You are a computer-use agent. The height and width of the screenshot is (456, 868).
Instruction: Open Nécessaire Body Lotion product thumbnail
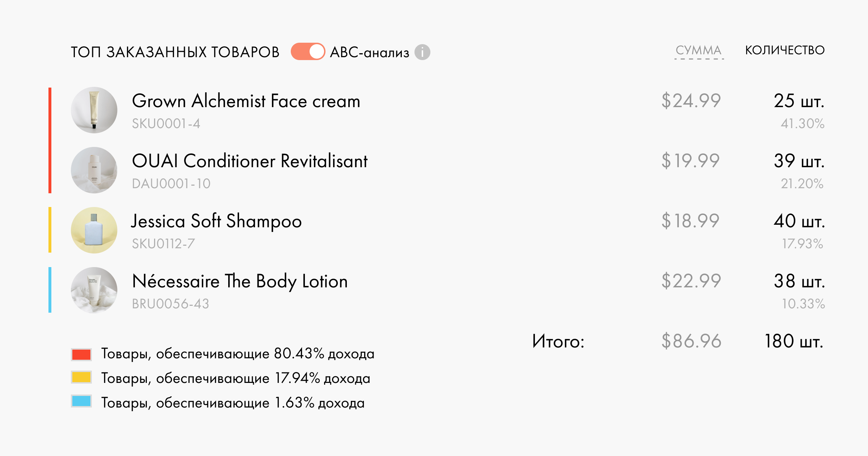click(94, 290)
